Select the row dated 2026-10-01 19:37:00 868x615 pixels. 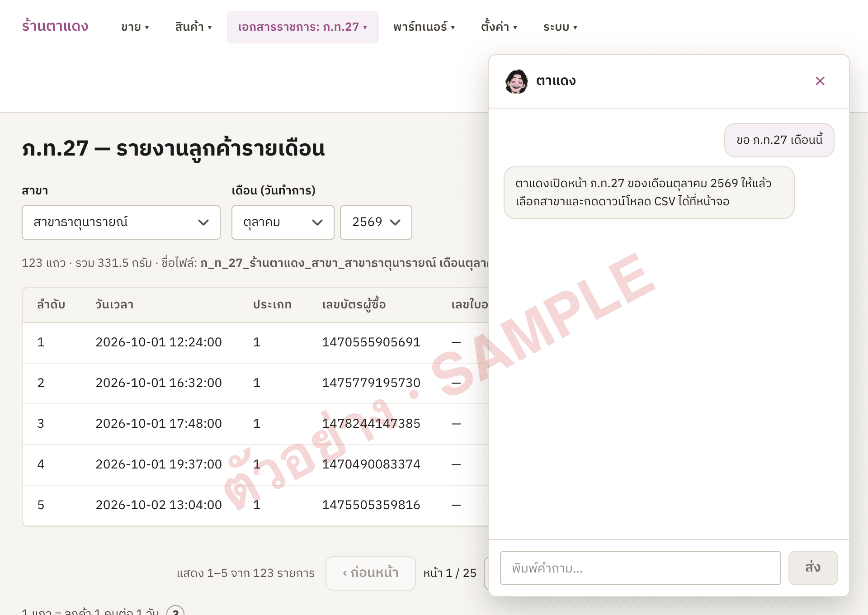pyautogui.click(x=255, y=464)
